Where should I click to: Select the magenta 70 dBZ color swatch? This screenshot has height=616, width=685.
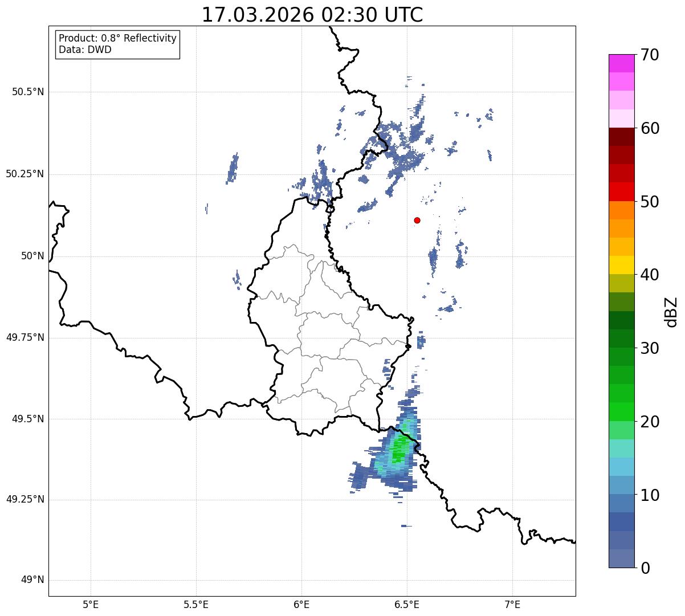621,63
